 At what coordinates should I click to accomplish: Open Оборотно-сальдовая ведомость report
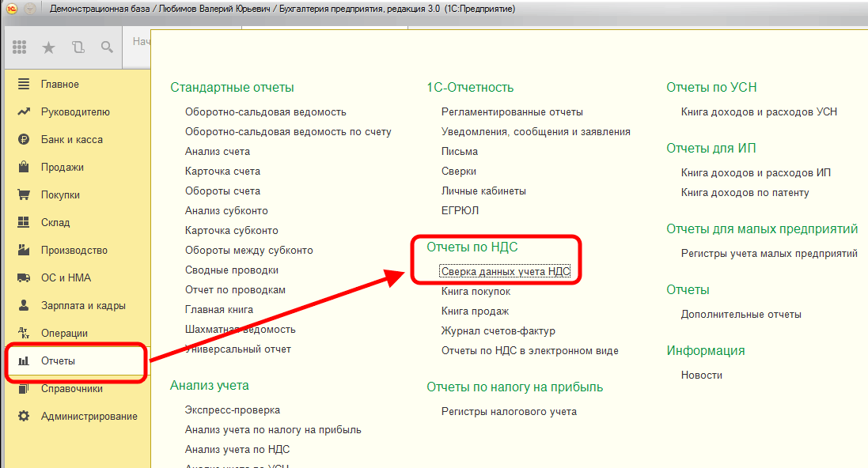tap(266, 111)
